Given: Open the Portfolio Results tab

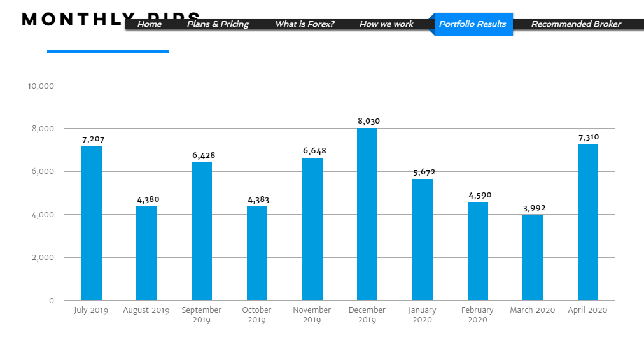Looking at the screenshot, I should tap(473, 24).
